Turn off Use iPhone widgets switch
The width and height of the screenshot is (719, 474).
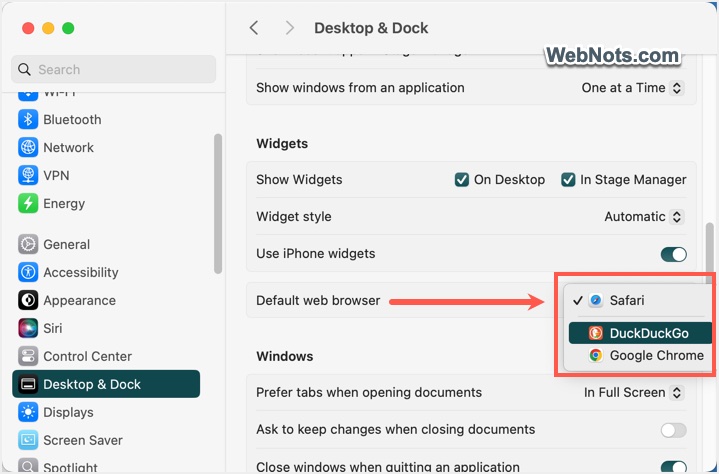pyautogui.click(x=674, y=254)
